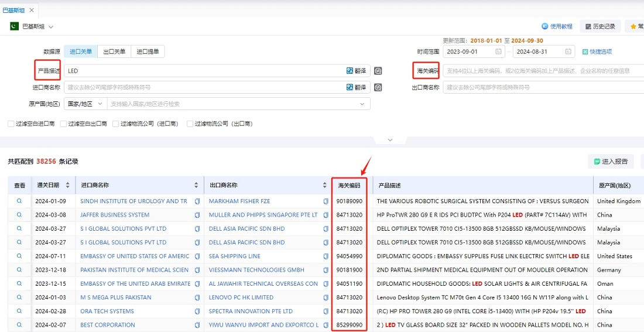
Task: Click HS code 90189090 cell
Action: click(x=349, y=201)
